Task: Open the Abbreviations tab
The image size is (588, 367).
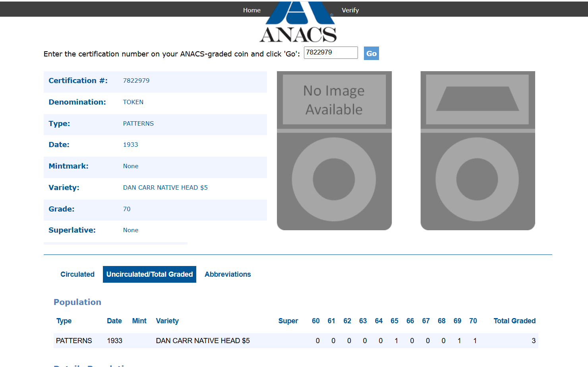Action: [x=228, y=274]
